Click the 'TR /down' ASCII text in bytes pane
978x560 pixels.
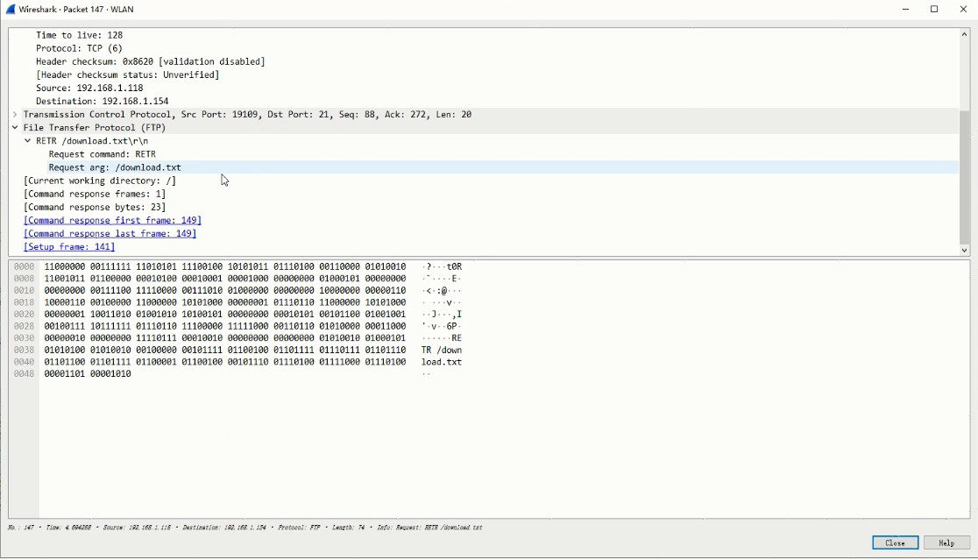coord(442,350)
